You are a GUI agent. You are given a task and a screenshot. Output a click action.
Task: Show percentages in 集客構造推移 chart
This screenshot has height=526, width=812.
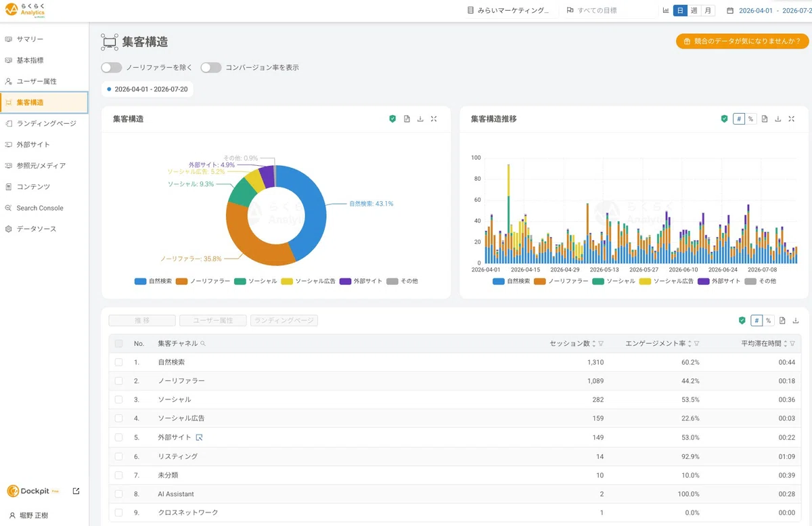tap(751, 119)
